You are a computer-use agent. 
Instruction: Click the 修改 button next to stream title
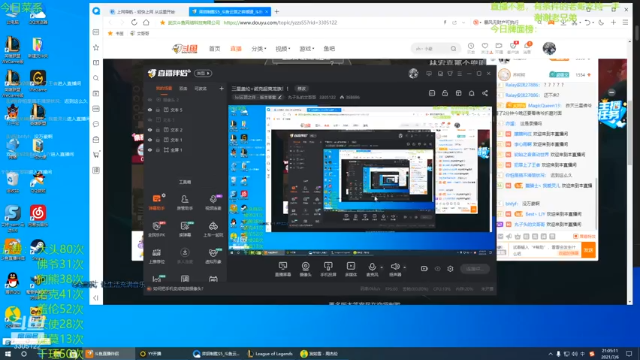coord(302,89)
